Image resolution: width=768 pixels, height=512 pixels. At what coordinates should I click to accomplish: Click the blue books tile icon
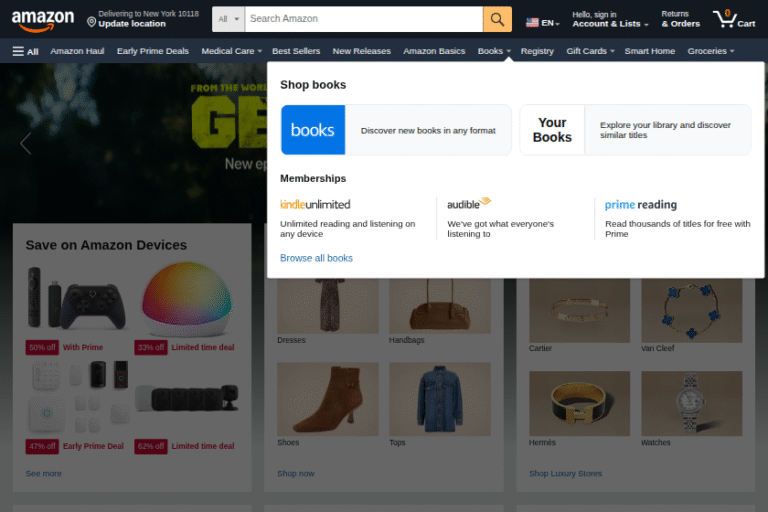pyautogui.click(x=313, y=130)
